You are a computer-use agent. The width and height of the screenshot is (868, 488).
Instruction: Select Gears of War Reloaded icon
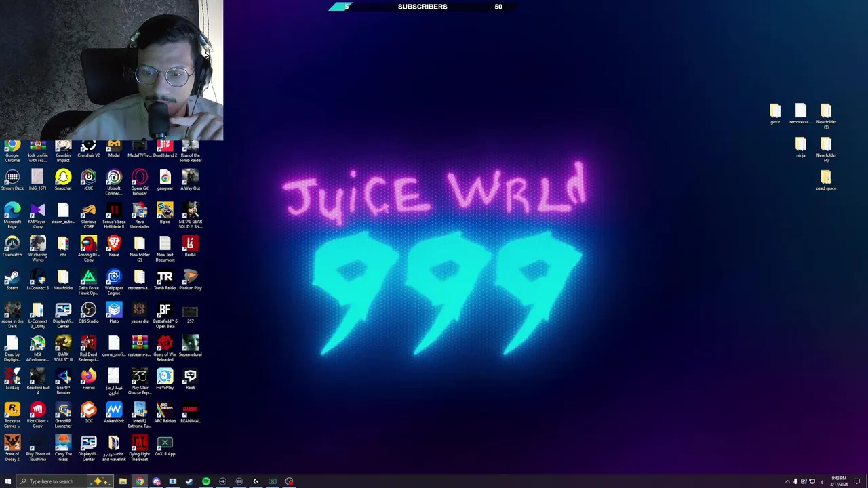[x=165, y=349]
